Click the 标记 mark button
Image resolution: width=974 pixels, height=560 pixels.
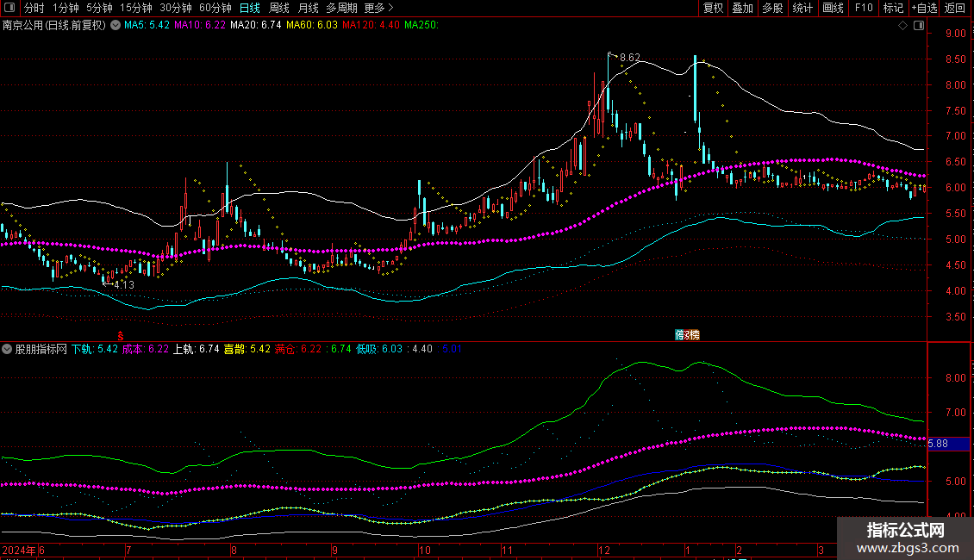click(x=893, y=8)
